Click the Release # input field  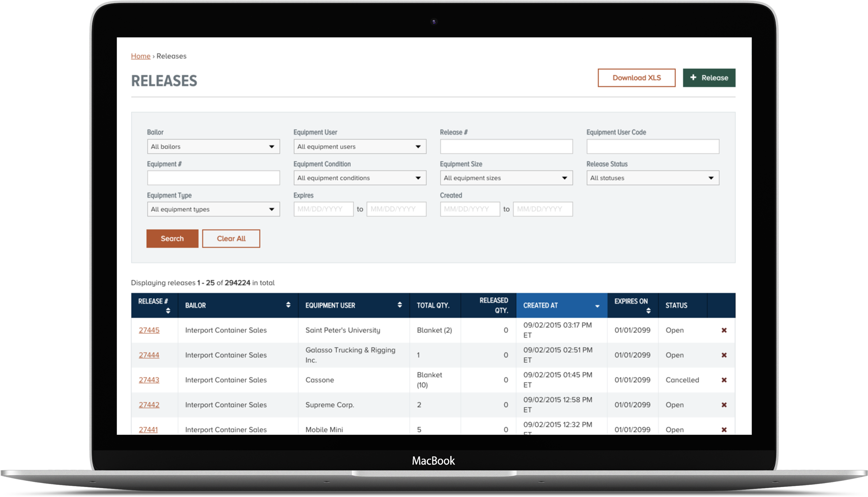click(506, 147)
